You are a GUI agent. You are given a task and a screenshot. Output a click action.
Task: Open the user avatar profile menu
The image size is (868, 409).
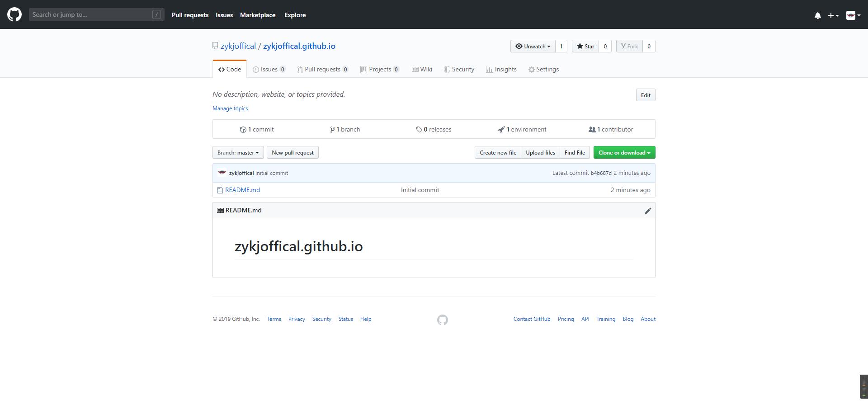853,15
